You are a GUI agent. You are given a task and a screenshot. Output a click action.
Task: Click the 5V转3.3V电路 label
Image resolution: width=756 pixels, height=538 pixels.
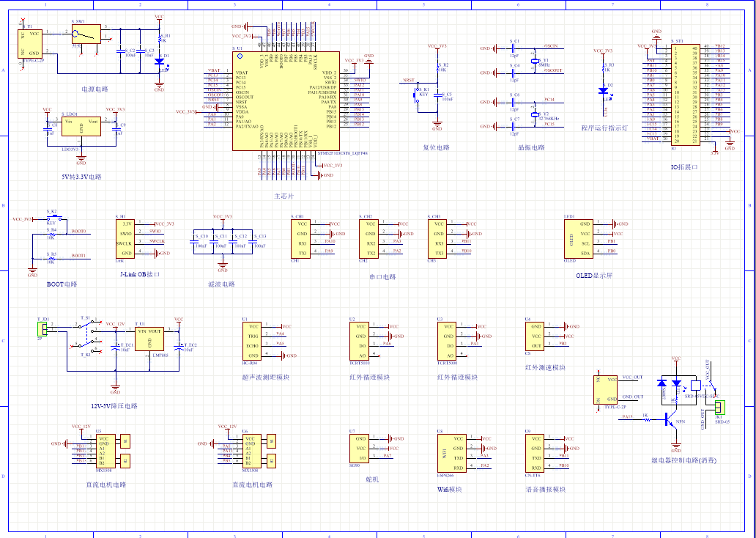(x=81, y=177)
